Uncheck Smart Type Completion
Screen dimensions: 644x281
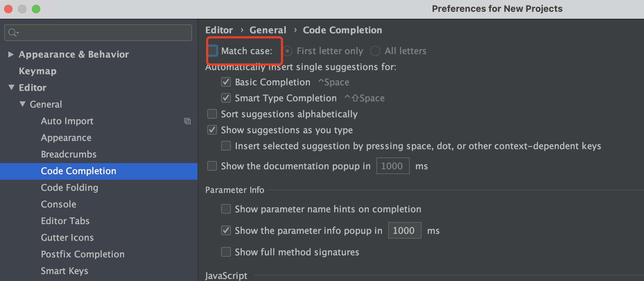(x=226, y=98)
